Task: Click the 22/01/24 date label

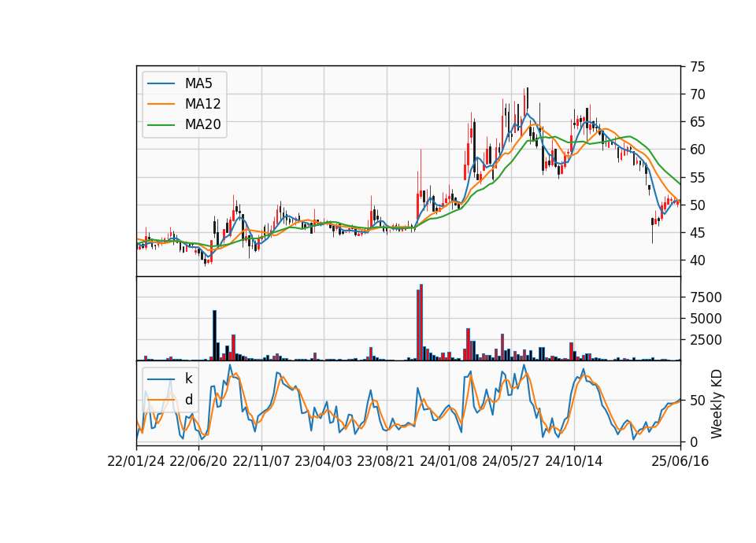Action: pyautogui.click(x=136, y=461)
